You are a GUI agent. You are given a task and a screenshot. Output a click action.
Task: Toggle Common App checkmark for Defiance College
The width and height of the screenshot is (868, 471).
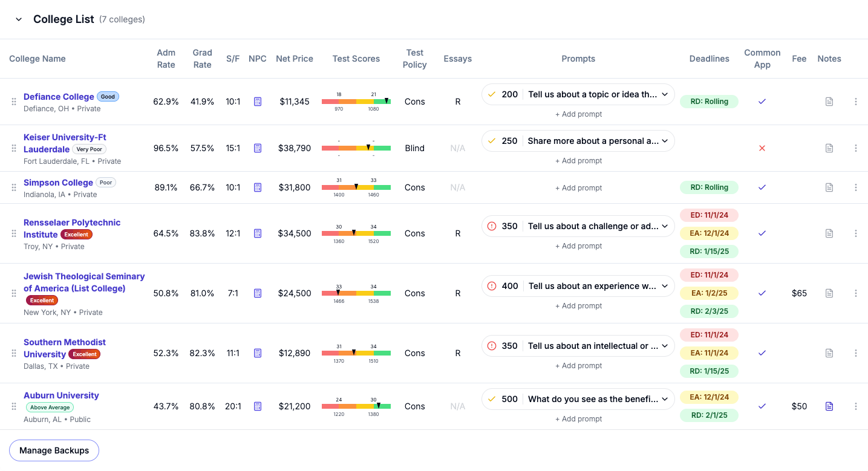click(762, 102)
